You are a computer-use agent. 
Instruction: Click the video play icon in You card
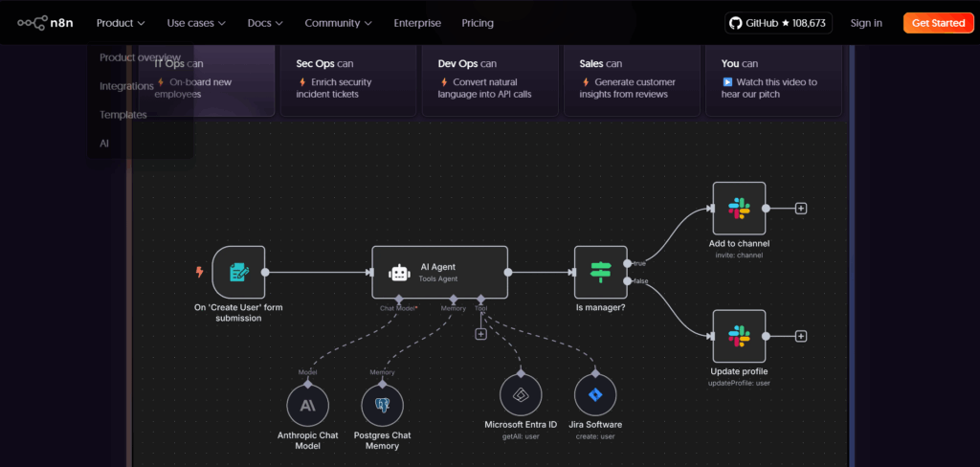pos(727,82)
